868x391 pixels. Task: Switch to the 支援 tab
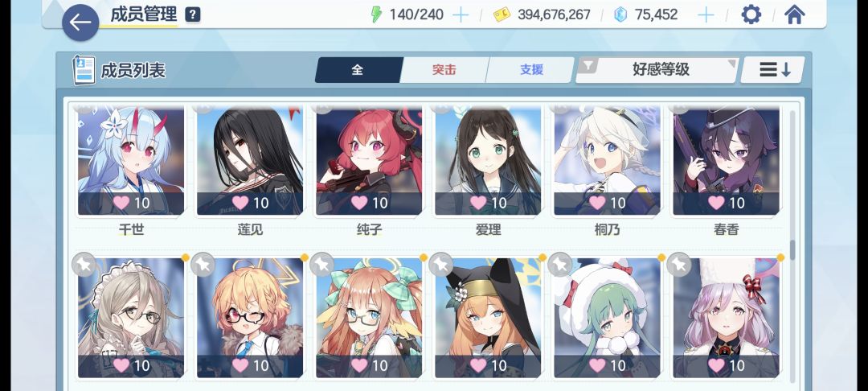click(x=531, y=70)
